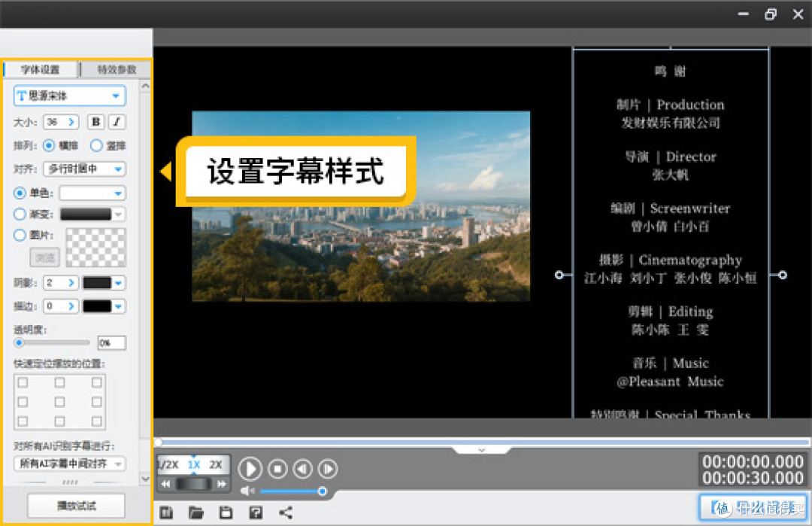This screenshot has width=812, height=526.
Task: Toggle italic text button
Action: (117, 123)
